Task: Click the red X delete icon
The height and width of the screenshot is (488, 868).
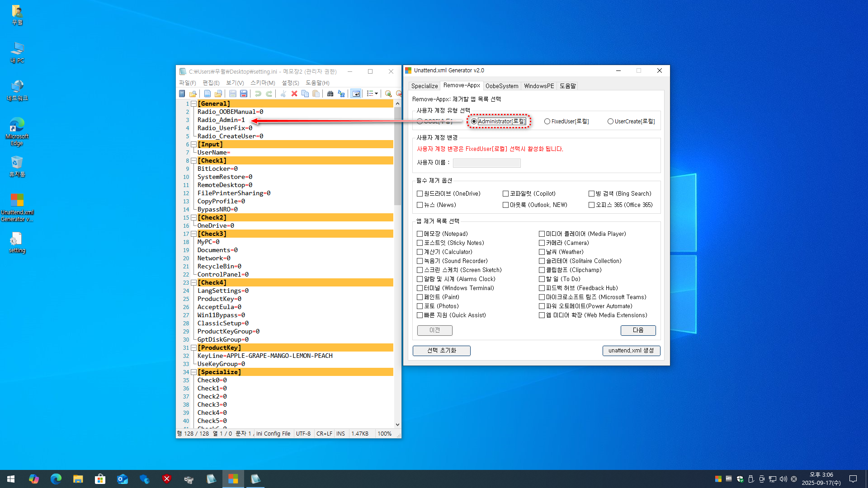Action: [294, 94]
